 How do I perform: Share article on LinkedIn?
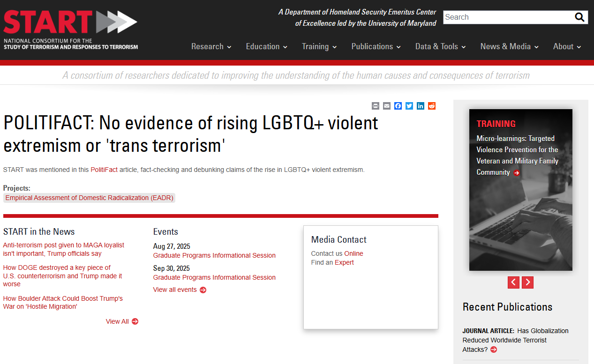(x=421, y=106)
